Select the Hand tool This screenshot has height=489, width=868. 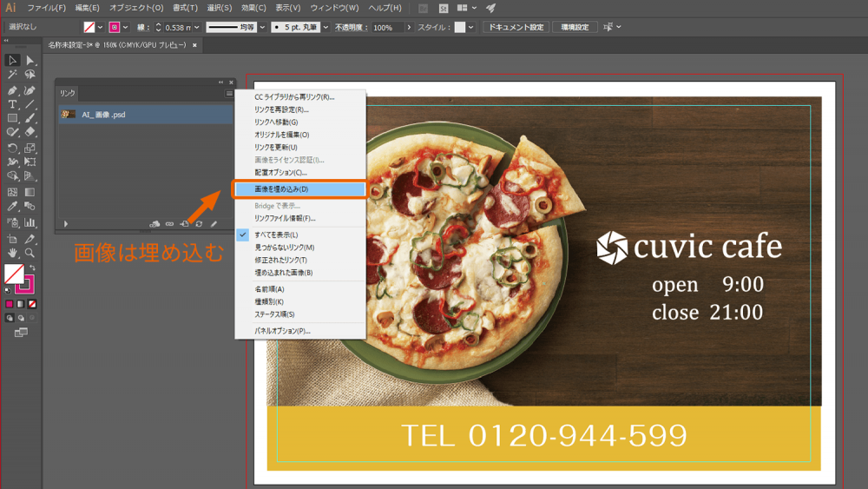click(12, 253)
